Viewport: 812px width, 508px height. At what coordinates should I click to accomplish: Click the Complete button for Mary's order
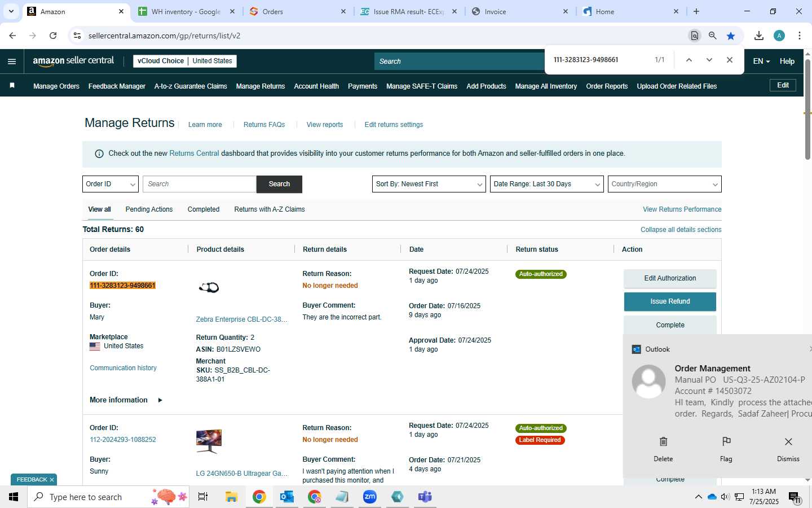tap(670, 325)
